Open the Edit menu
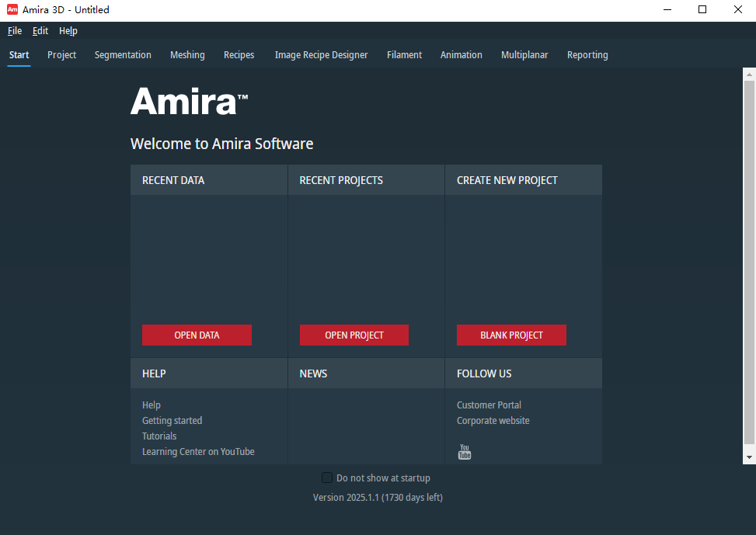The width and height of the screenshot is (756, 535). click(40, 31)
